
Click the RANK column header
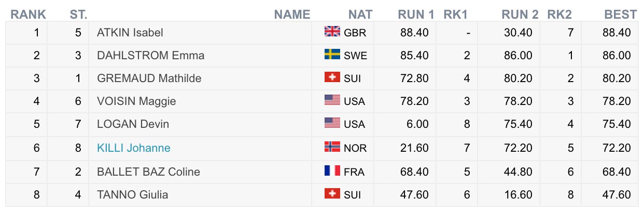tap(29, 15)
